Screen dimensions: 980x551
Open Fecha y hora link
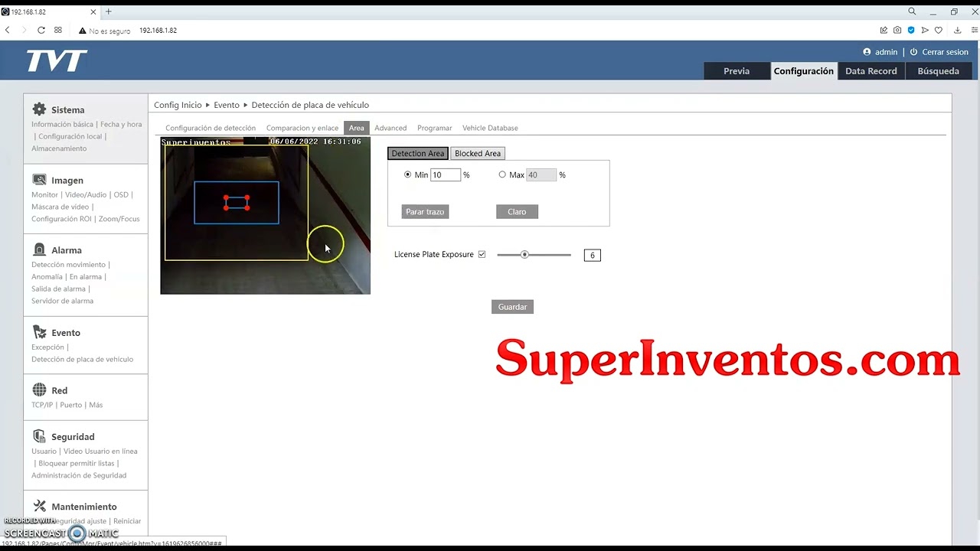pyautogui.click(x=121, y=124)
